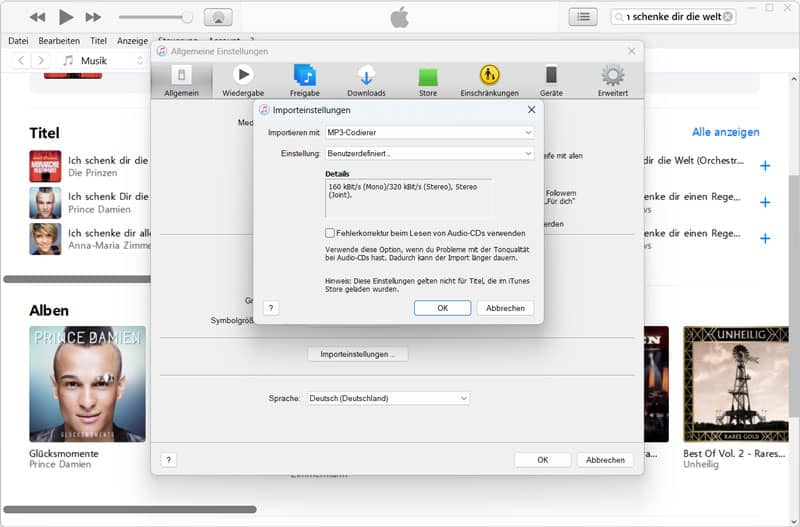
Task: Click the Alle anzeigen link
Action: [x=726, y=132]
